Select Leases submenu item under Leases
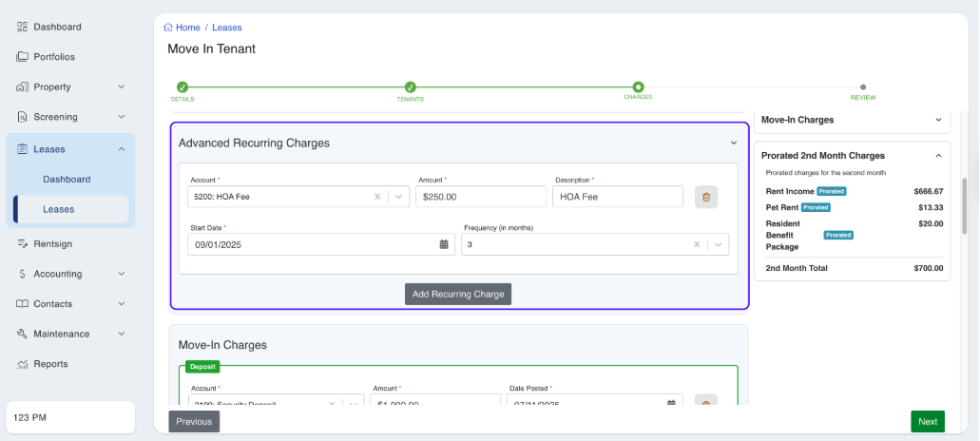Screen dimensions: 980x441 [x=58, y=209]
